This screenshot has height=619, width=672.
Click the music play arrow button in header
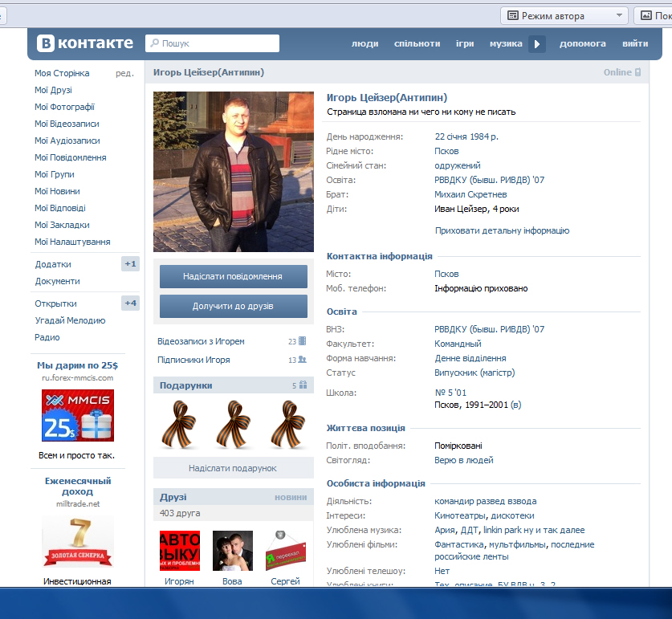click(x=537, y=43)
